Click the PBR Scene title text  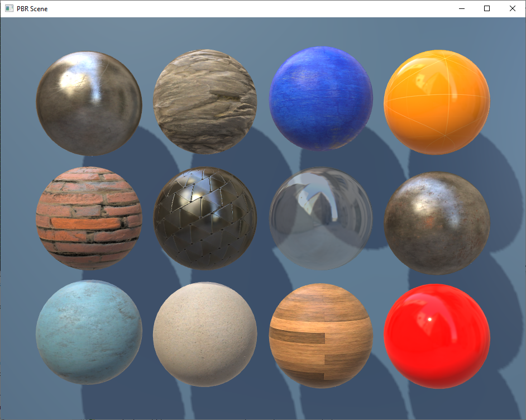click(32, 9)
